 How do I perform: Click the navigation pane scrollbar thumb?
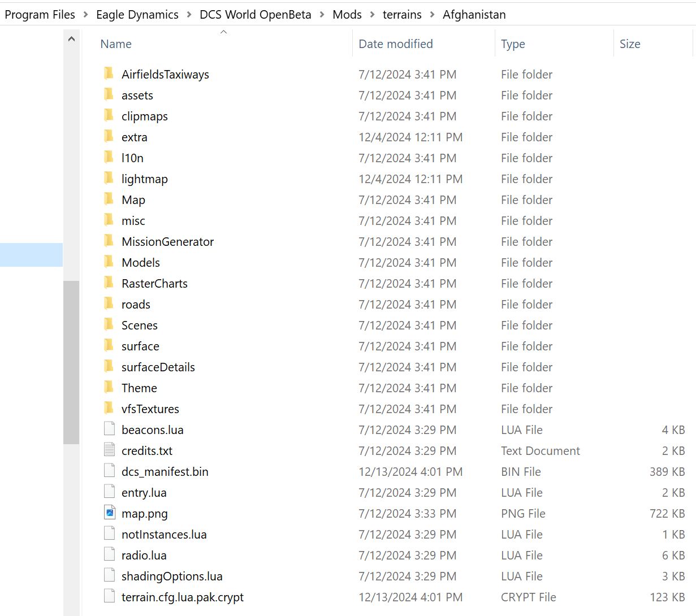pyautogui.click(x=71, y=362)
